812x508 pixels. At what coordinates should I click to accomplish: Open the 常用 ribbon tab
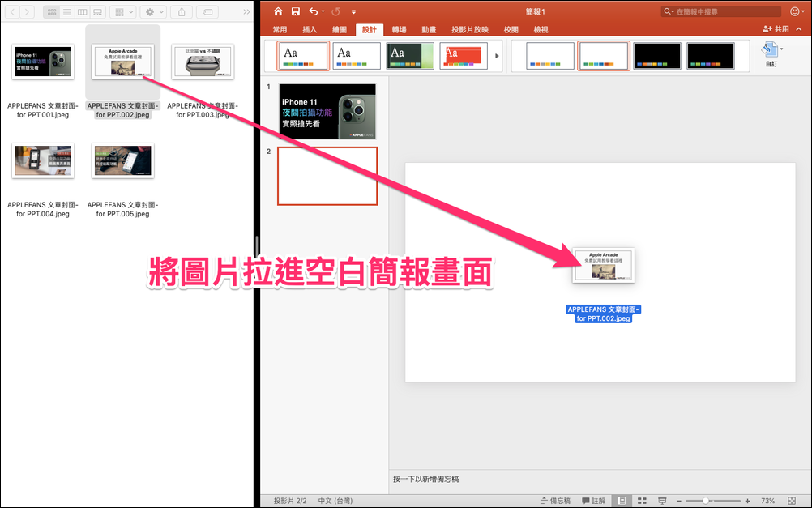(280, 29)
